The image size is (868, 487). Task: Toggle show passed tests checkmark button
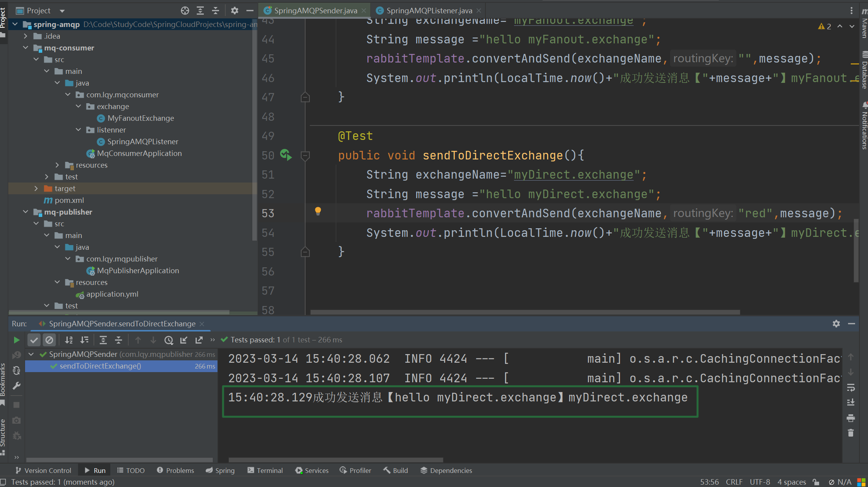[34, 340]
